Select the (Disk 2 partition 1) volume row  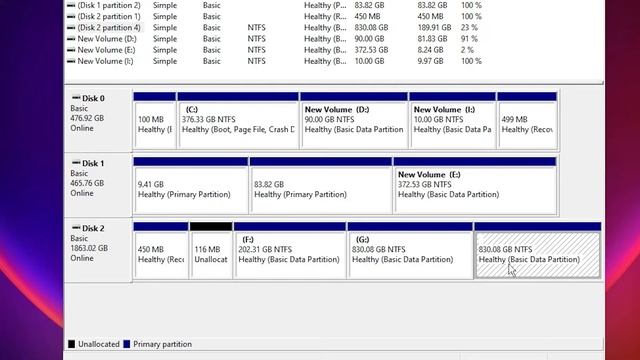tap(273, 16)
